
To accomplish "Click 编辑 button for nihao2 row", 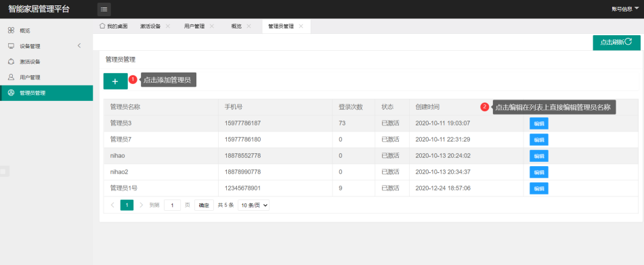I will coord(539,172).
